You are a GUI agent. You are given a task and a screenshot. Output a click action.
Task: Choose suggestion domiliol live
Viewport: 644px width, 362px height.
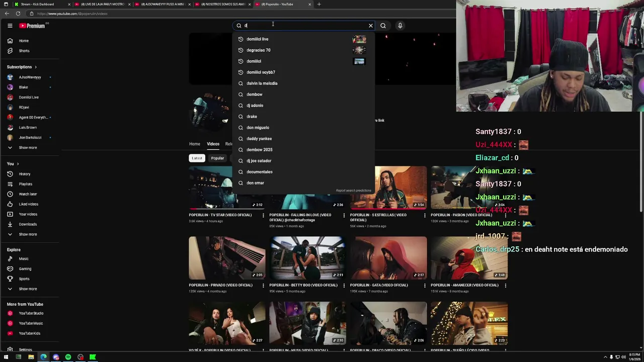303,39
